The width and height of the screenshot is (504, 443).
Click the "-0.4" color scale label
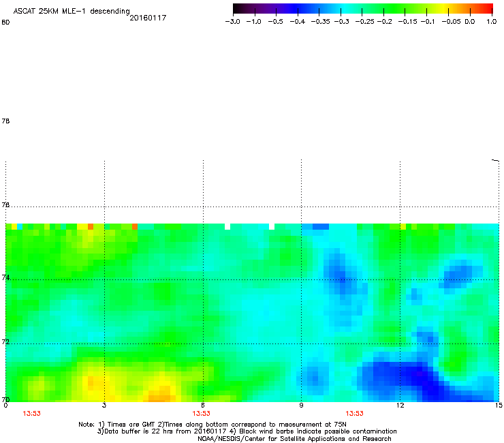click(298, 22)
